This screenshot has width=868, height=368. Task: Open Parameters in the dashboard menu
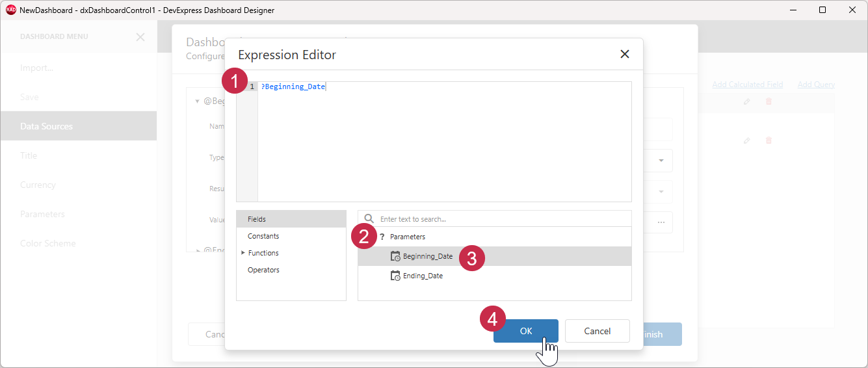click(x=78, y=214)
